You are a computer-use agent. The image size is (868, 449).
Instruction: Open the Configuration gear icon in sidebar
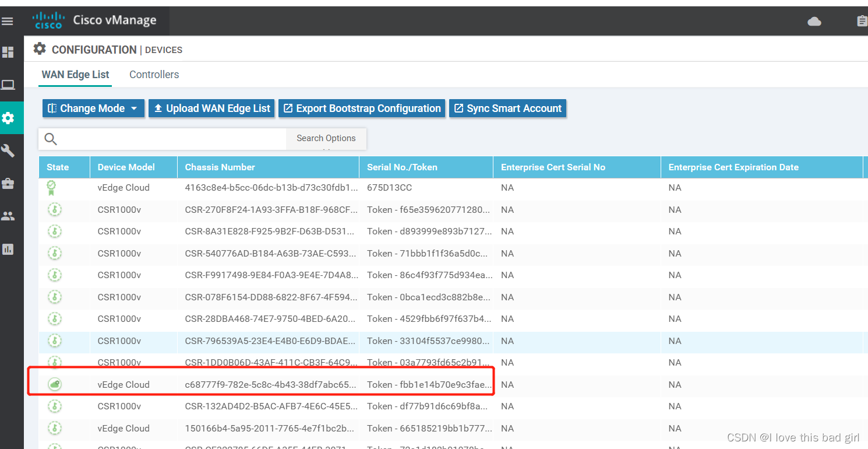(8, 118)
